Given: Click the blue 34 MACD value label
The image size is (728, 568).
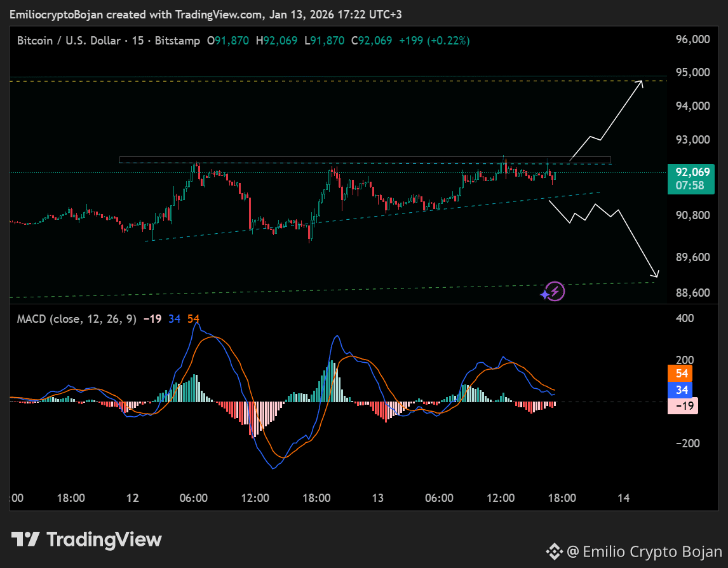Looking at the screenshot, I should tap(680, 389).
